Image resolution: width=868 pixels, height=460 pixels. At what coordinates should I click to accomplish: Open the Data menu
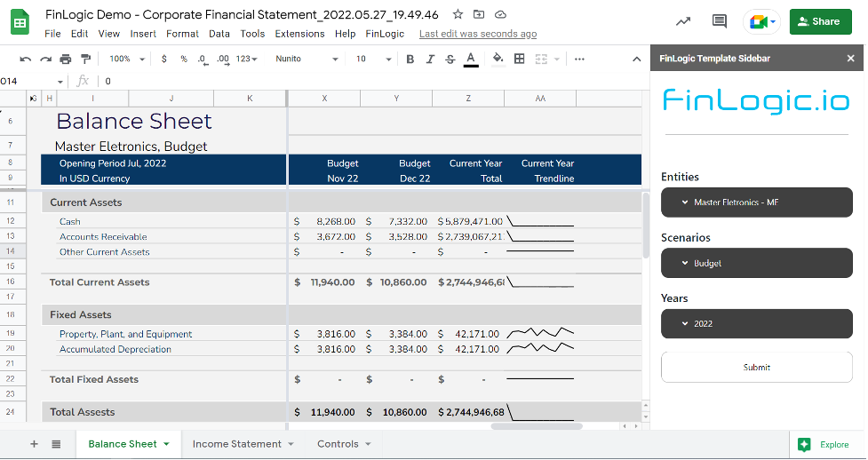[219, 34]
